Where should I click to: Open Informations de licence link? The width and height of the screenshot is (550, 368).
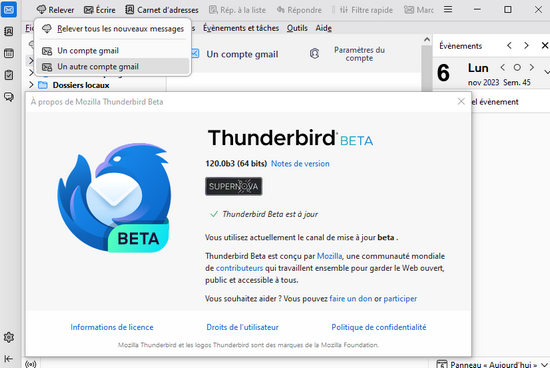click(x=112, y=327)
